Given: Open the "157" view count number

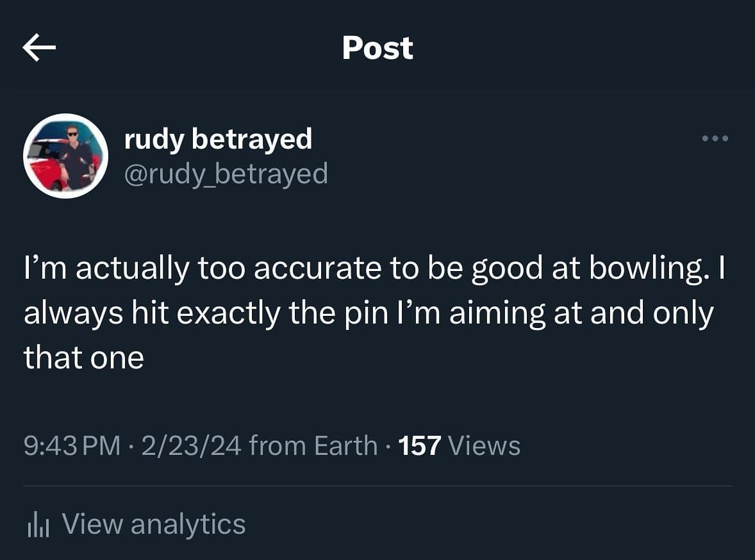Looking at the screenshot, I should [420, 445].
